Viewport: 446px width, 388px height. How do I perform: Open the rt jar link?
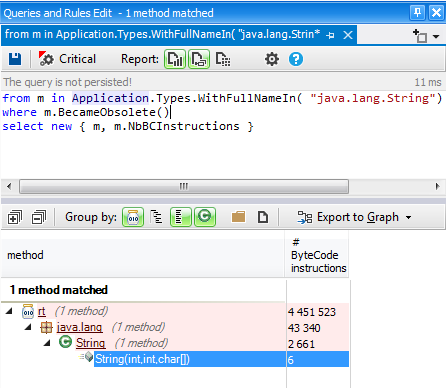pyautogui.click(x=41, y=312)
